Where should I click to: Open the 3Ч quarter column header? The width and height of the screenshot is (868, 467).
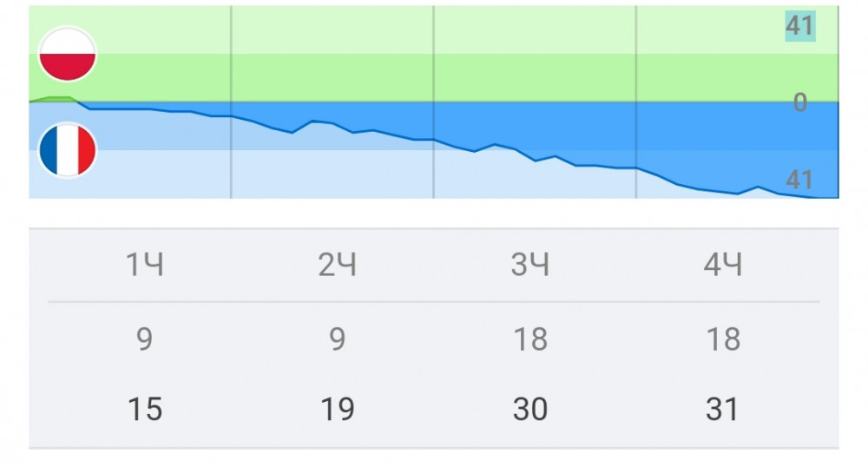530,266
